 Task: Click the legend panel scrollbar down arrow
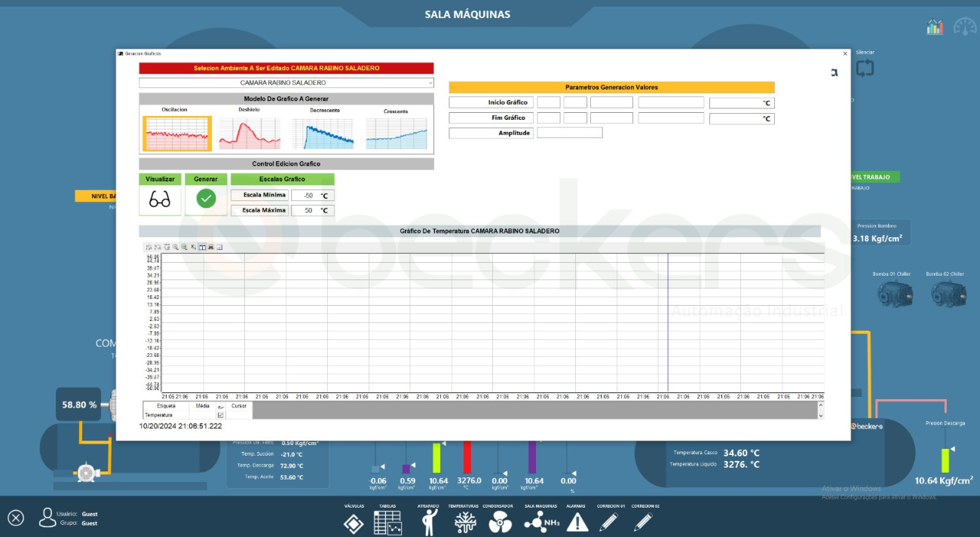point(821,415)
